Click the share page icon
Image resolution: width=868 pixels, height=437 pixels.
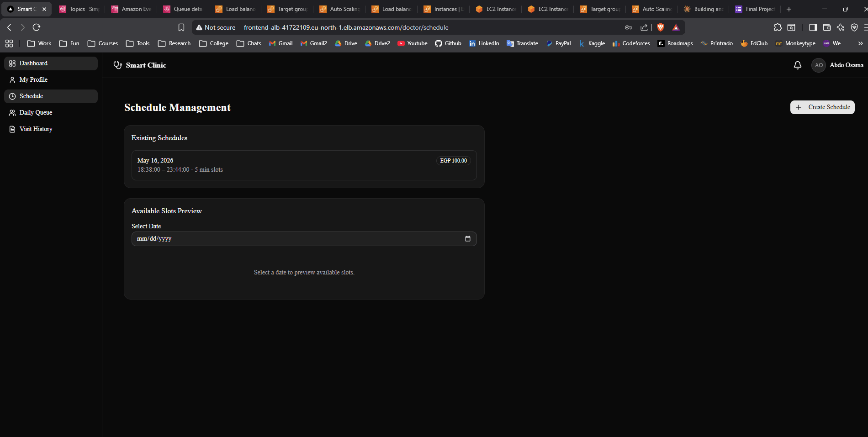point(644,27)
